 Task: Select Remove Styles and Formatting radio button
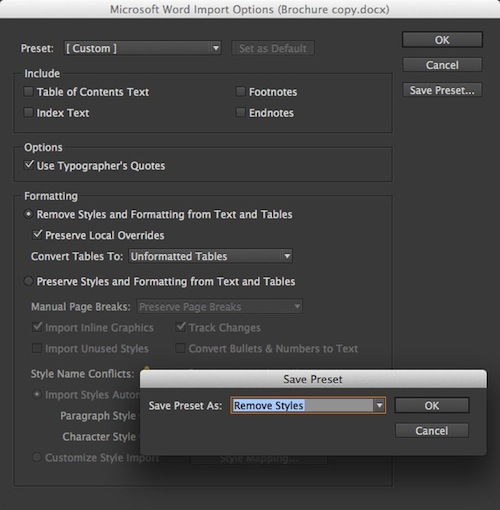point(29,214)
